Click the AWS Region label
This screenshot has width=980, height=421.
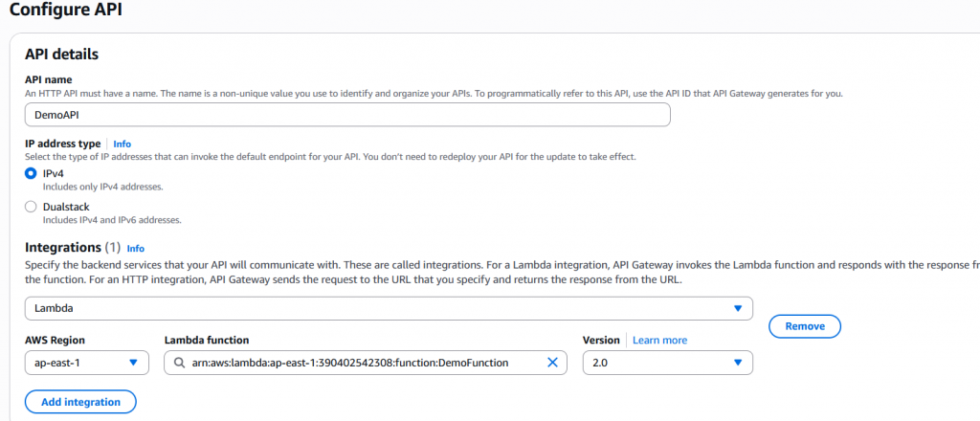coord(55,341)
